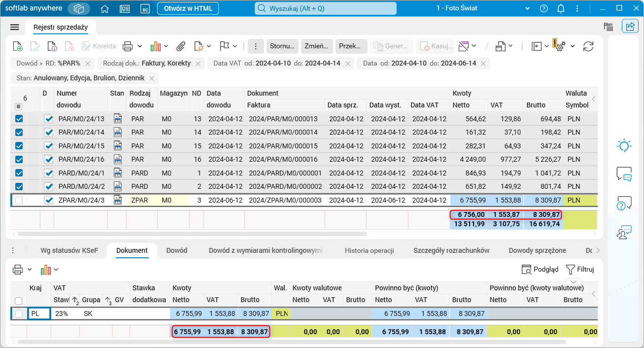
Task: Toggle the D checkbox for PARD/M0/24/1
Action: pyautogui.click(x=48, y=174)
